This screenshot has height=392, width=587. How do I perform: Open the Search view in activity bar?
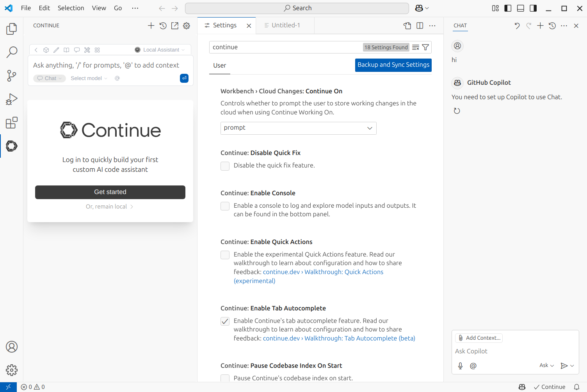coord(12,52)
